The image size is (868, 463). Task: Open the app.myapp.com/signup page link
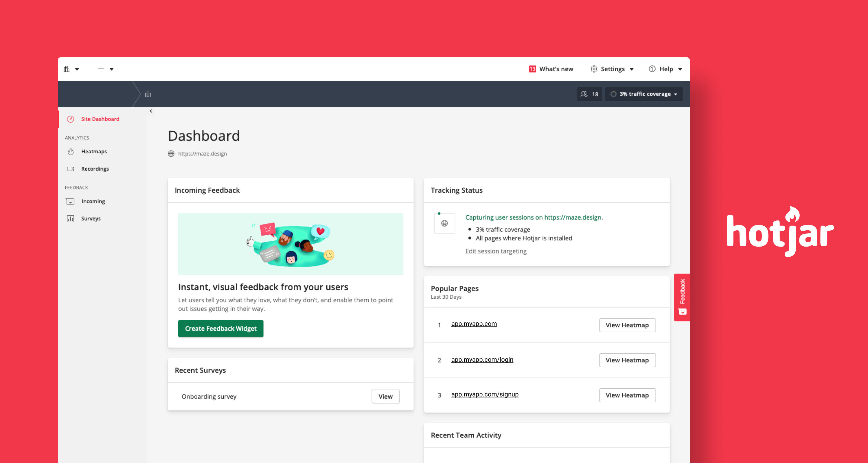tap(485, 394)
